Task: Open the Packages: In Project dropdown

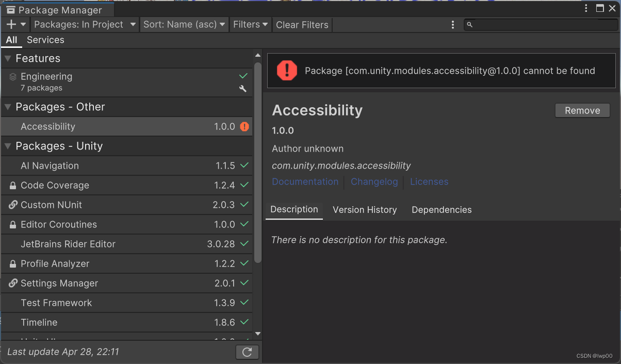Action: (84, 24)
